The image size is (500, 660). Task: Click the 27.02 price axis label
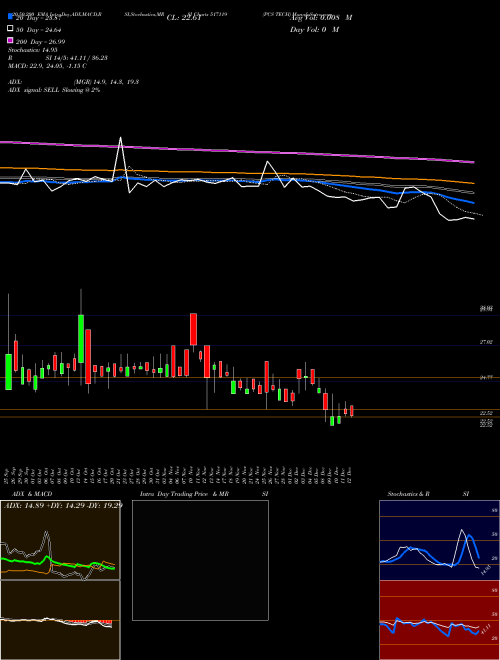click(486, 342)
